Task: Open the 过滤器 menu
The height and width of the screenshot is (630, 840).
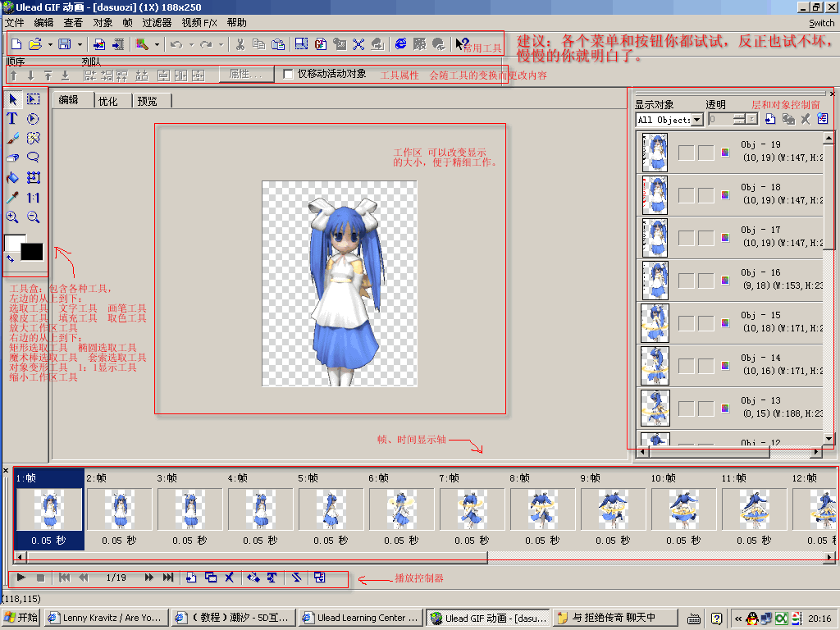Action: [157, 22]
